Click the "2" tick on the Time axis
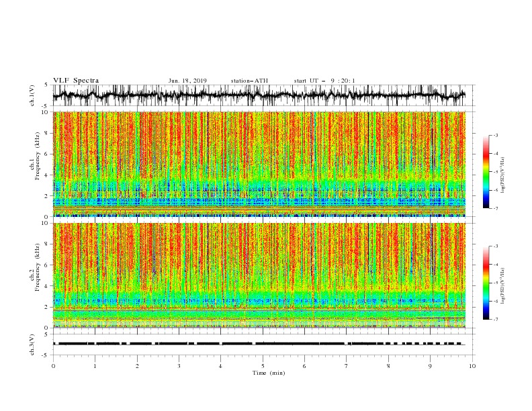Screen dimensions: 532x411 click(x=137, y=366)
